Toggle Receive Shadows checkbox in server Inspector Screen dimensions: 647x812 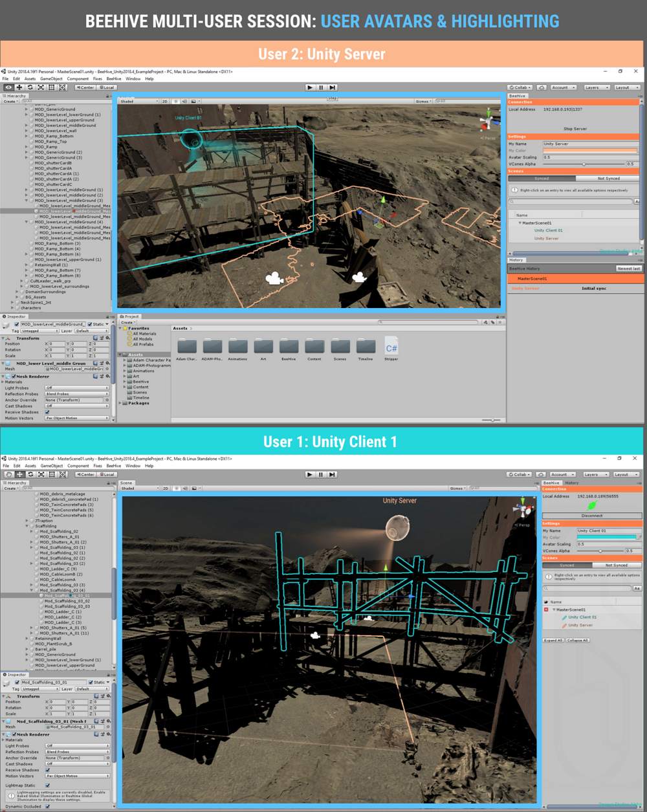tap(47, 412)
